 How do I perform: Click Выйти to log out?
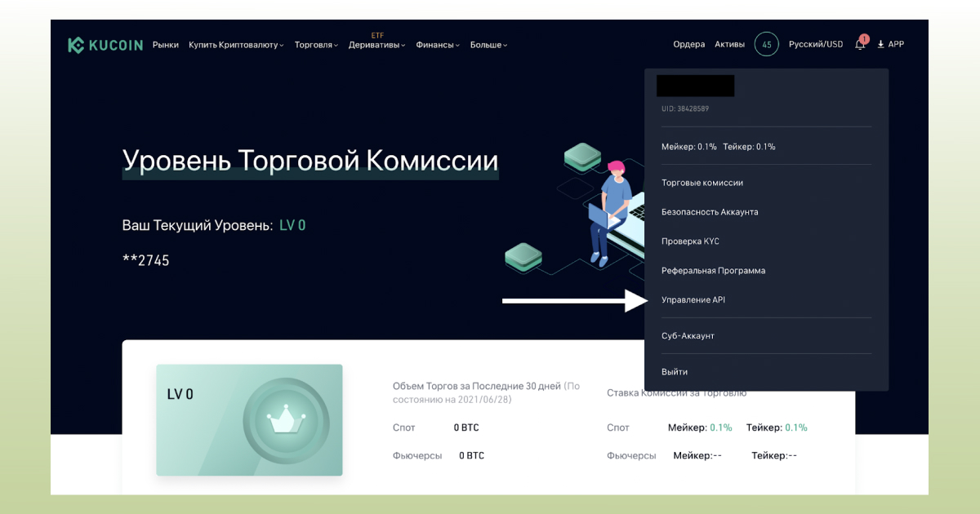point(675,371)
